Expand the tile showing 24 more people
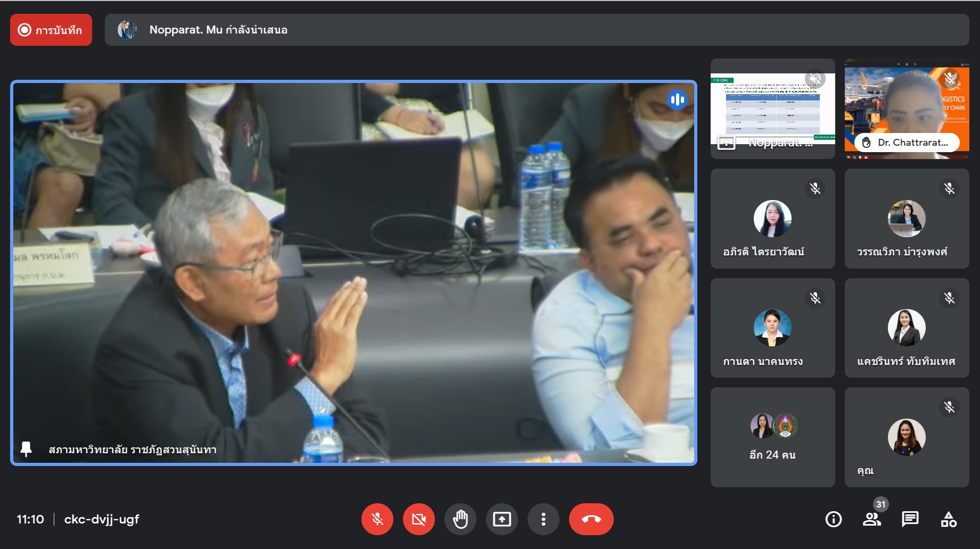This screenshot has width=980, height=549. click(x=772, y=437)
